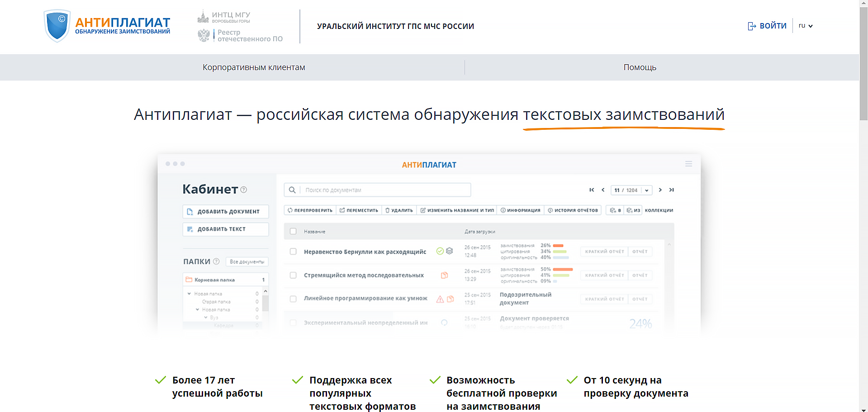Check the Линейное программирование document checkbox
This screenshot has width=868, height=412.
click(293, 298)
